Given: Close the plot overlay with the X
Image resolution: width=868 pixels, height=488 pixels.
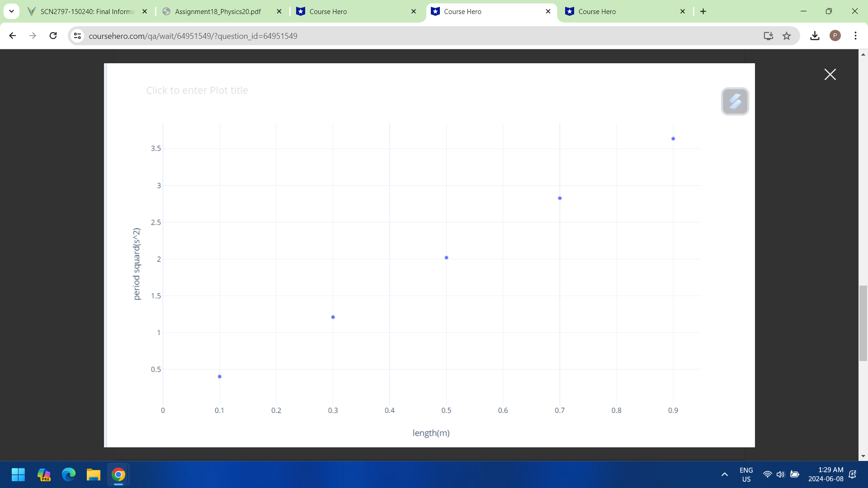Looking at the screenshot, I should coord(830,74).
